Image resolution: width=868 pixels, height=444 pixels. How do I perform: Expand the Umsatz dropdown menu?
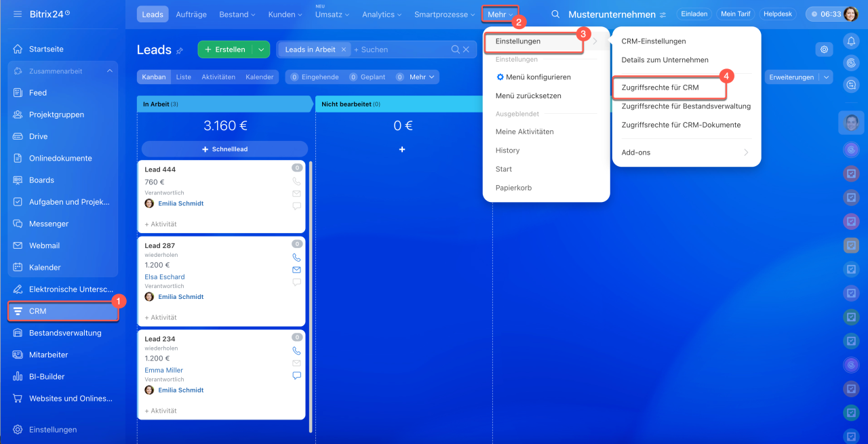coord(332,14)
